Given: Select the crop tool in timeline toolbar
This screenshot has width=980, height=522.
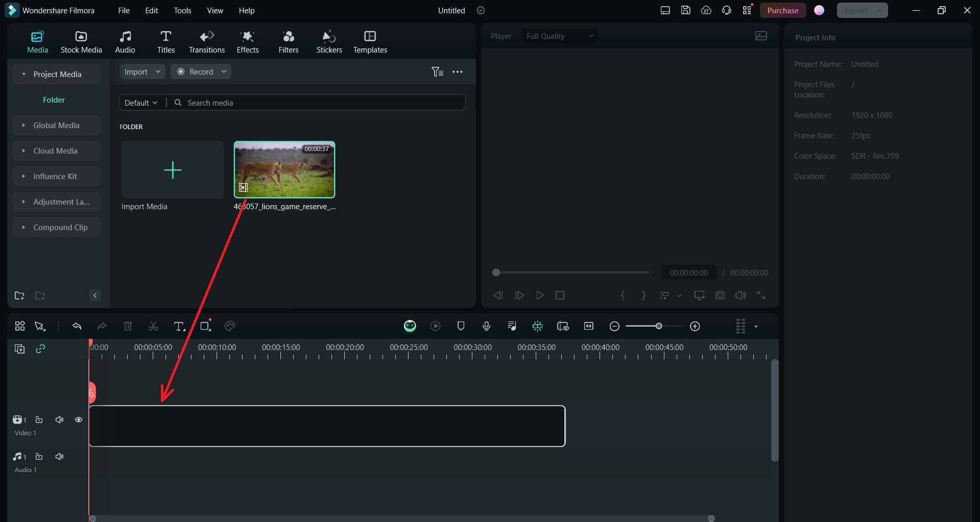Looking at the screenshot, I should tap(205, 326).
